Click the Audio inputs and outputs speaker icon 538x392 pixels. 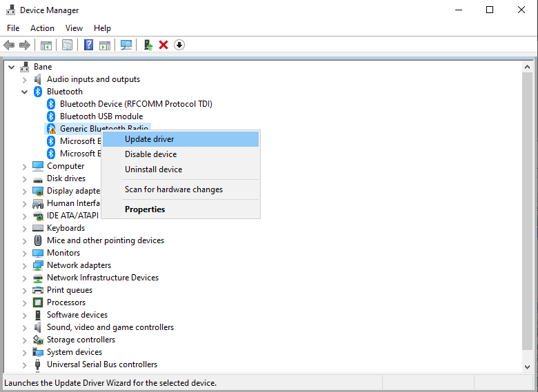38,79
